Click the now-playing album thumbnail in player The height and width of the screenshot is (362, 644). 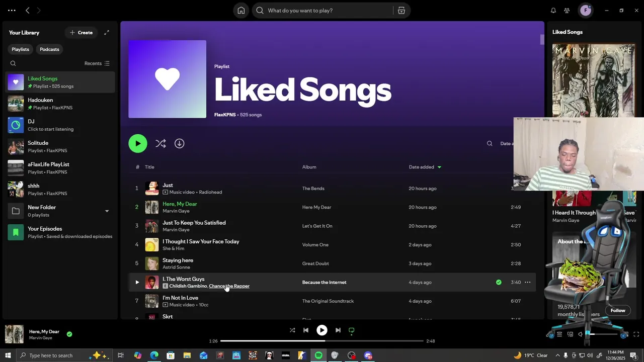point(14,334)
